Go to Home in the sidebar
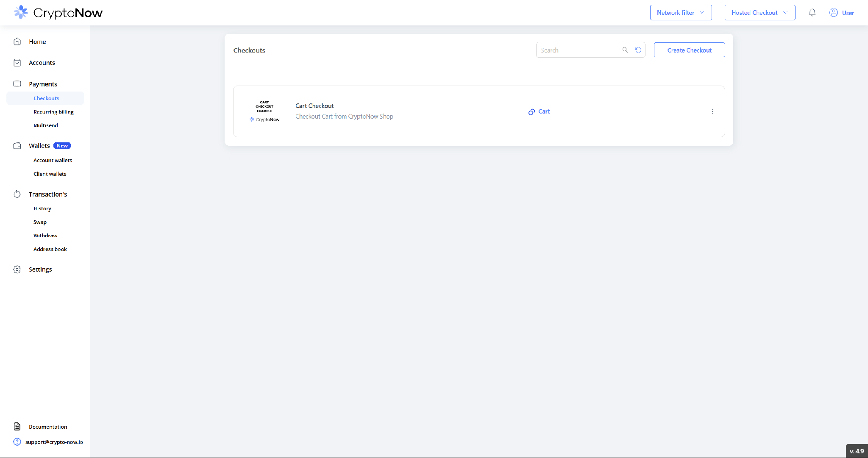This screenshot has width=868, height=458. [37, 42]
